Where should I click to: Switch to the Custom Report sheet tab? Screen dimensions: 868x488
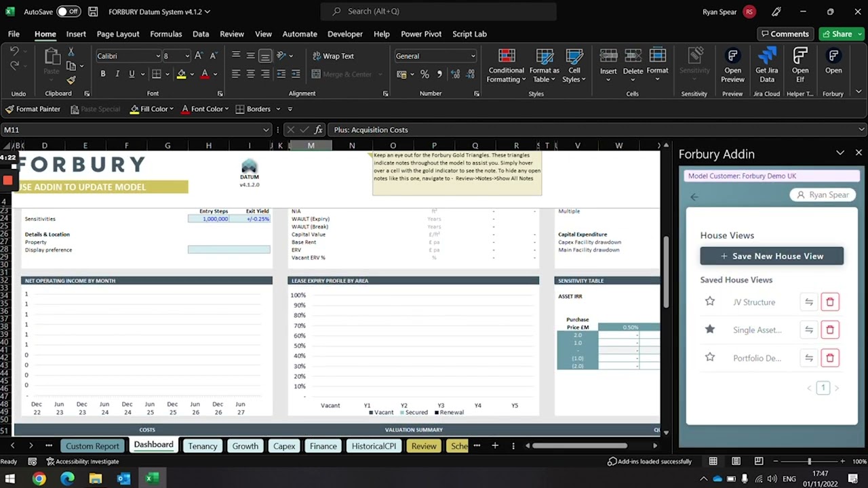tap(92, 446)
